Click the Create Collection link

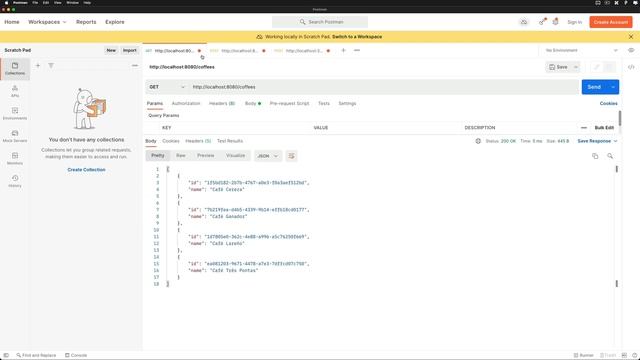click(x=86, y=169)
